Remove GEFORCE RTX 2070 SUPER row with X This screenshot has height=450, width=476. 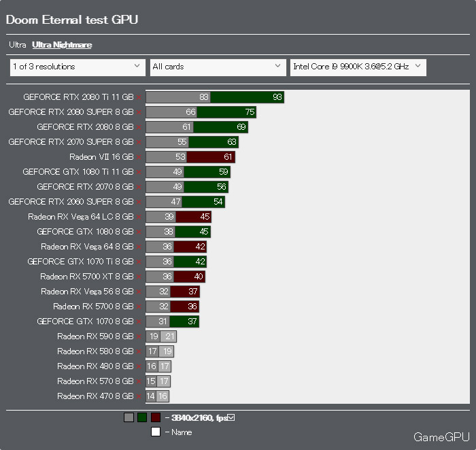(139, 142)
